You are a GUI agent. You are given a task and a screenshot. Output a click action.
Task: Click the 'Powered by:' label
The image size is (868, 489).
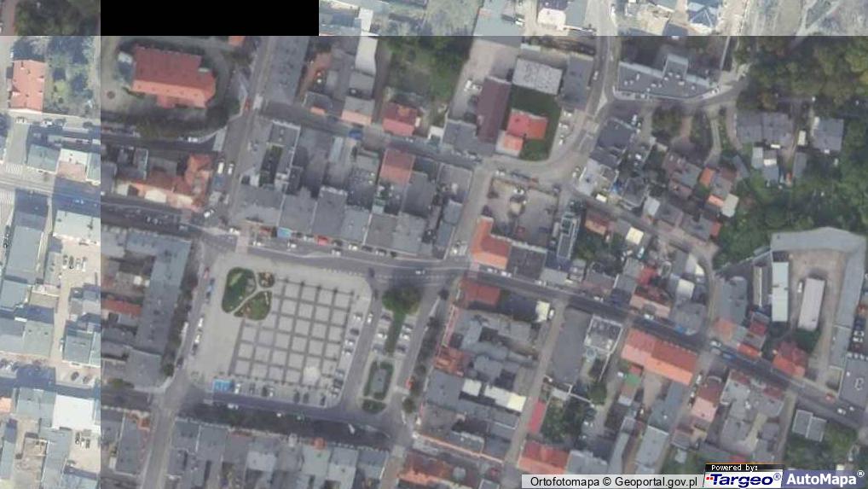735,468
